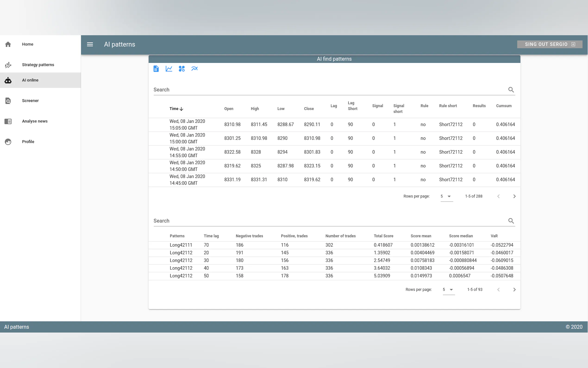
Task: Click the SING OUT SERGIO button
Action: pos(549,44)
